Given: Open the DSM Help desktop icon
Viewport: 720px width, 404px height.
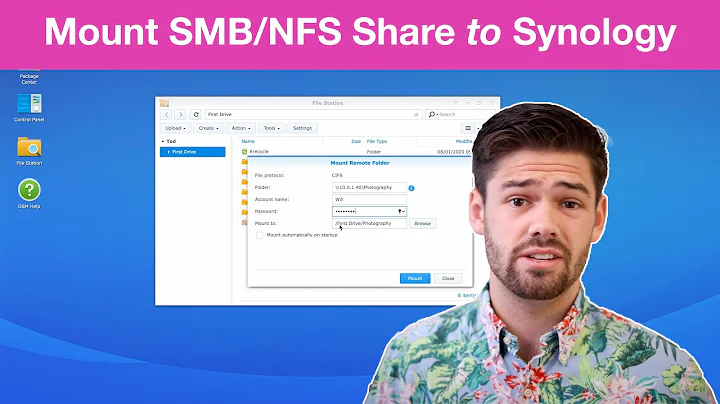Looking at the screenshot, I should click(29, 193).
